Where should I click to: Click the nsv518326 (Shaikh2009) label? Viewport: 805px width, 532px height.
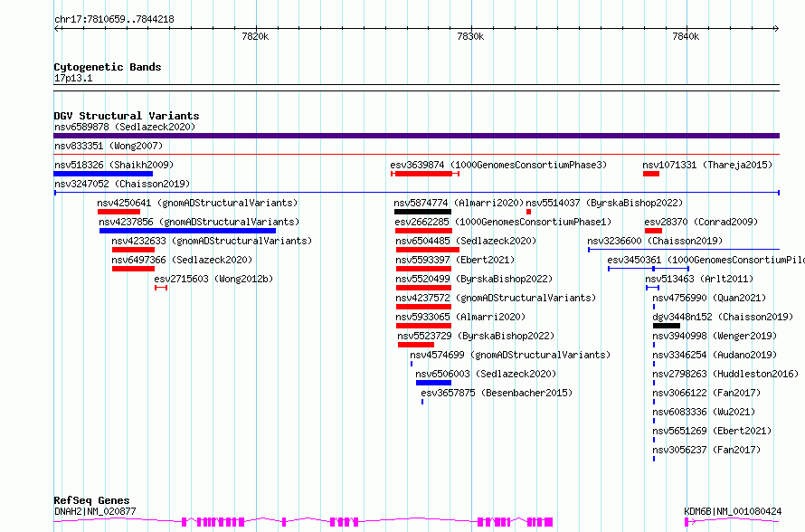[x=114, y=165]
